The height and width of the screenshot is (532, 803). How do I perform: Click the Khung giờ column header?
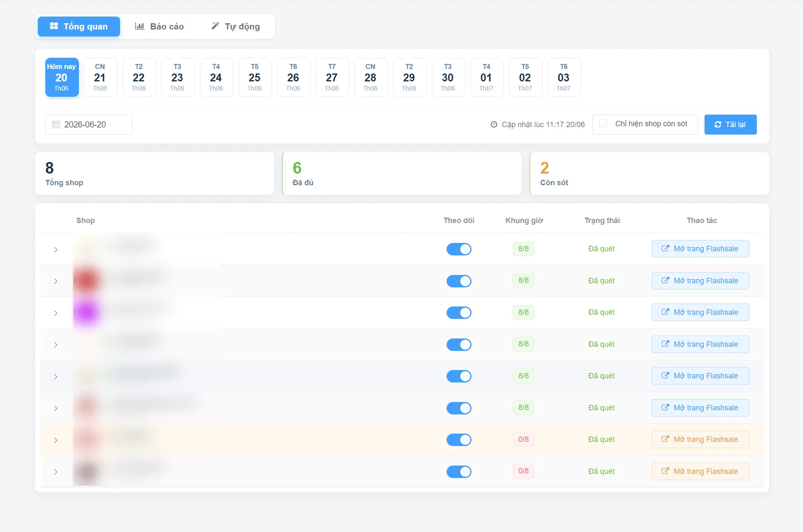(524, 221)
